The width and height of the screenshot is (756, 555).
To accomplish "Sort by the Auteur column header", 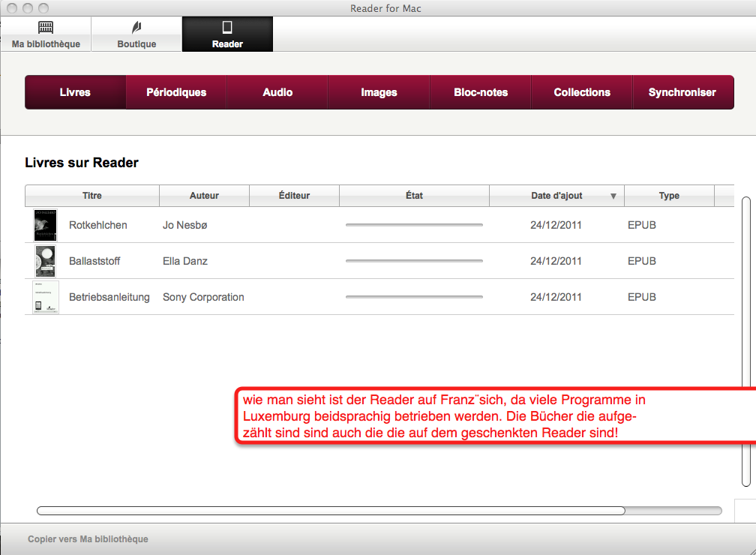I will coord(204,196).
